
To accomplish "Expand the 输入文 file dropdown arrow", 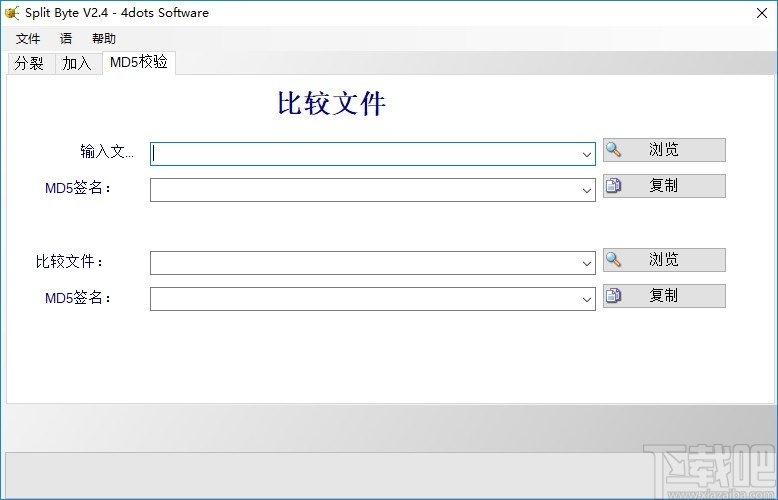I will point(586,154).
